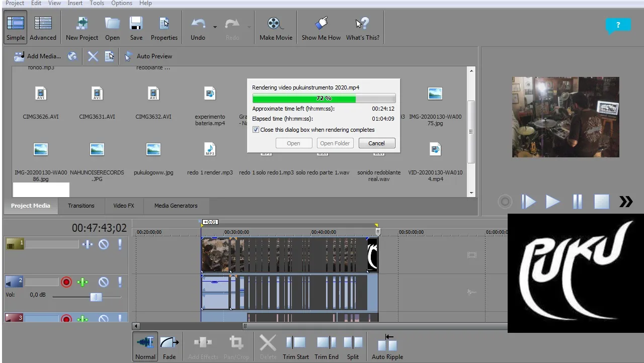Expand more preview controls chevron
This screenshot has width=644, height=363.
point(626,202)
